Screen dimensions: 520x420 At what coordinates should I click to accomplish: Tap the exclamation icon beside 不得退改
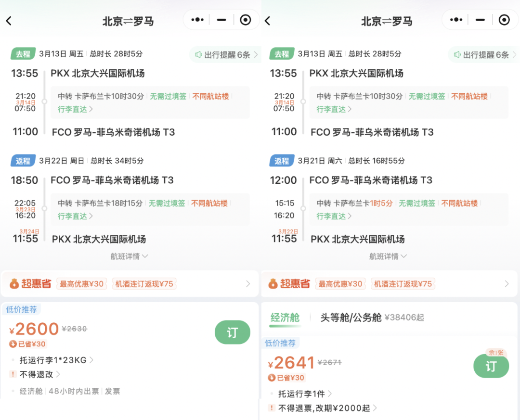click(x=13, y=374)
